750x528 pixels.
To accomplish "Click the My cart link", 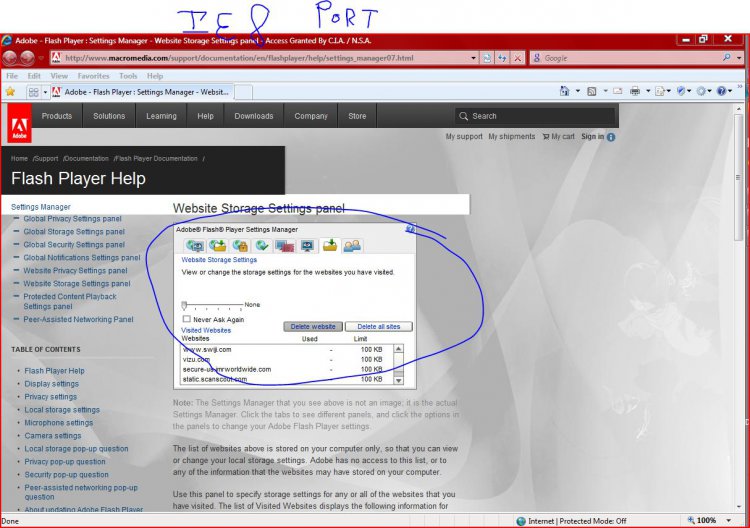I will [558, 136].
